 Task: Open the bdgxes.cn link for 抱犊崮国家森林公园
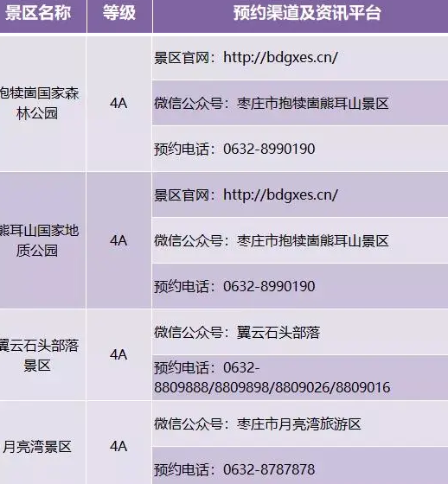click(x=280, y=57)
